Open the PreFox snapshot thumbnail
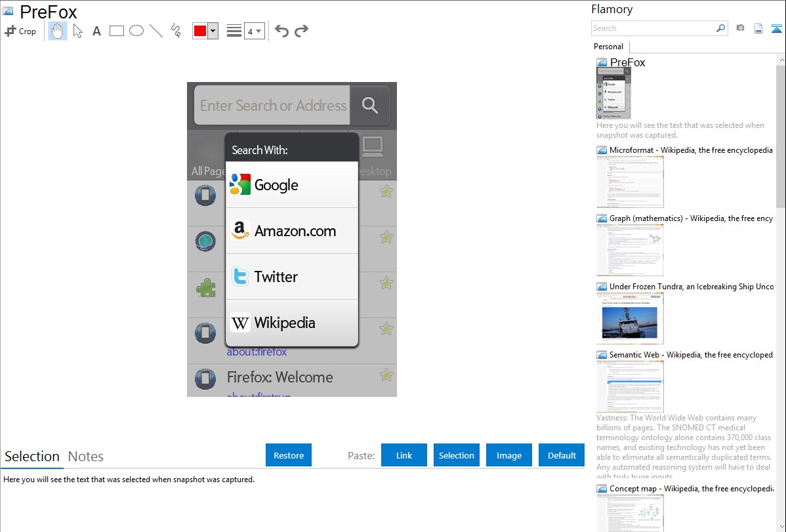The height and width of the screenshot is (532, 786). coord(613,94)
